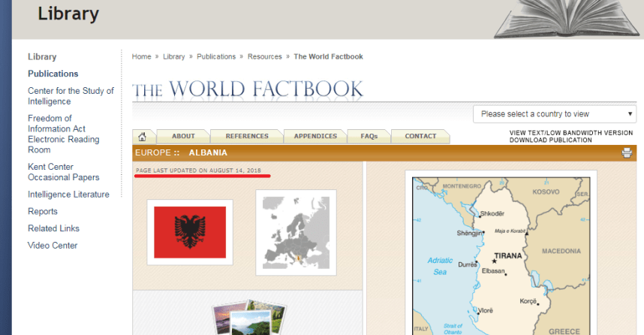This screenshot has height=335, width=644.
Task: Open Library in the sidebar
Action: 42,57
